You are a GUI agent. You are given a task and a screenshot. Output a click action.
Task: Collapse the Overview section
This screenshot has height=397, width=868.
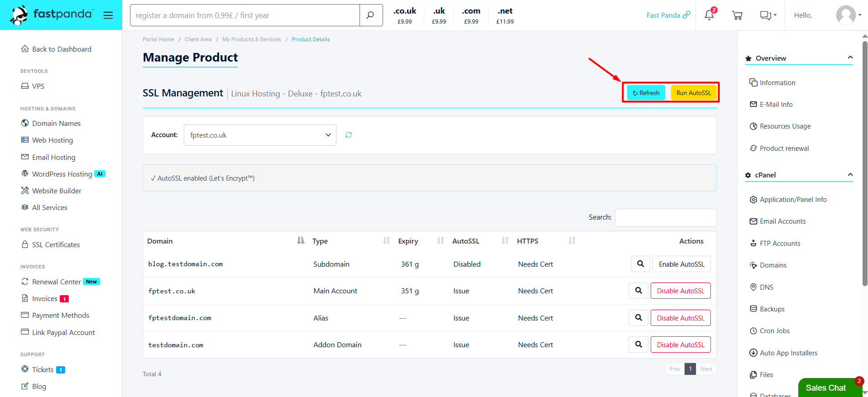click(x=850, y=57)
